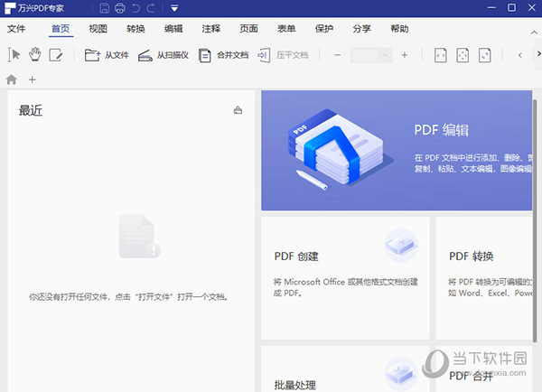The width and height of the screenshot is (542, 392).
Task: Open the 批量处理 card
Action: click(345, 369)
